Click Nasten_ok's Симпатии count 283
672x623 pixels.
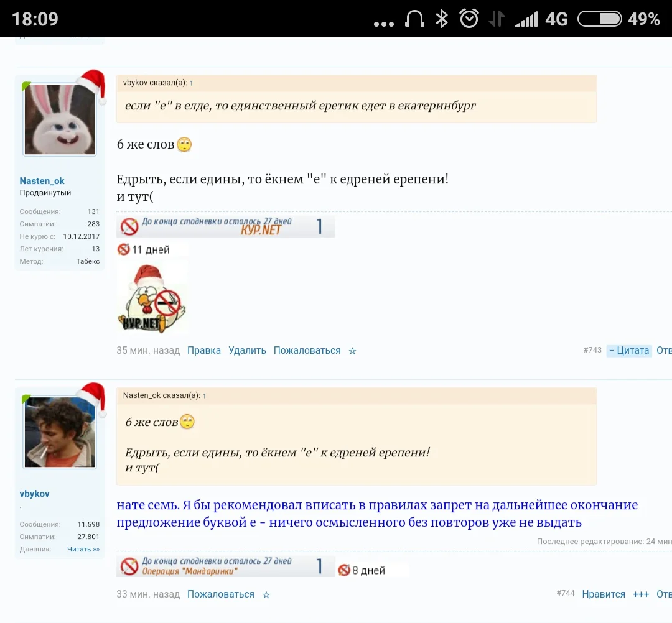pos(93,224)
